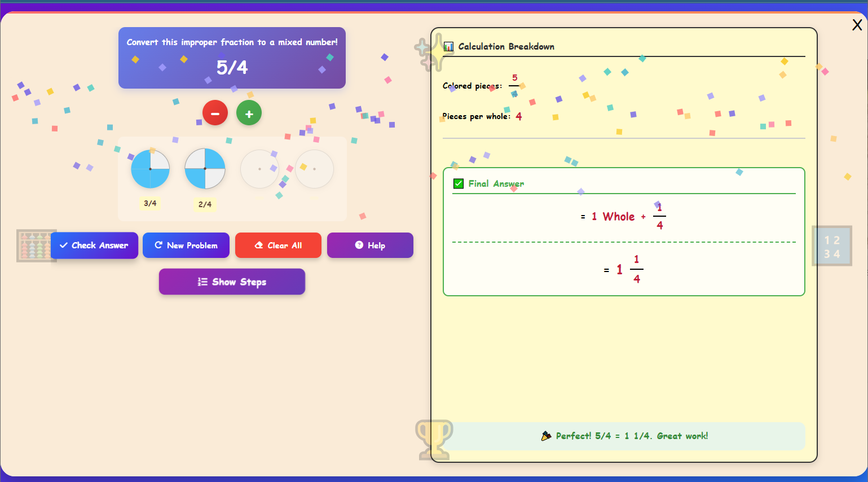Image resolution: width=868 pixels, height=482 pixels.
Task: Expand Show Steps
Action: point(232,282)
